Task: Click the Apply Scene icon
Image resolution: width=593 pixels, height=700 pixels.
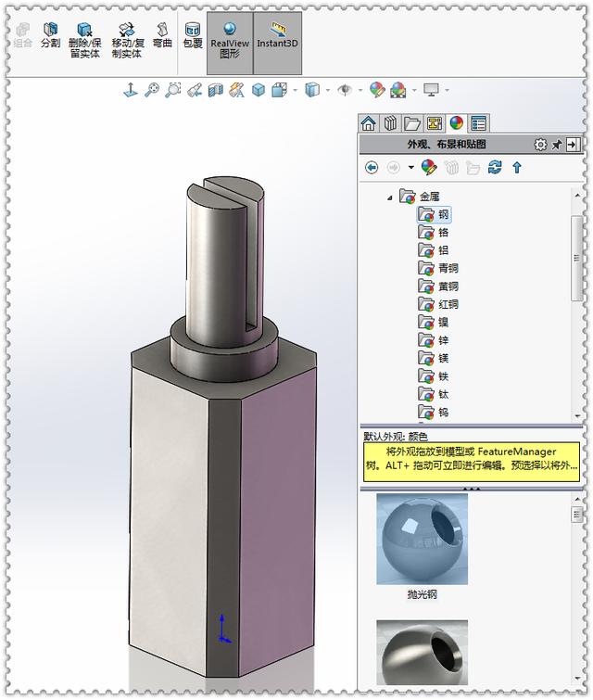Action: 398,90
